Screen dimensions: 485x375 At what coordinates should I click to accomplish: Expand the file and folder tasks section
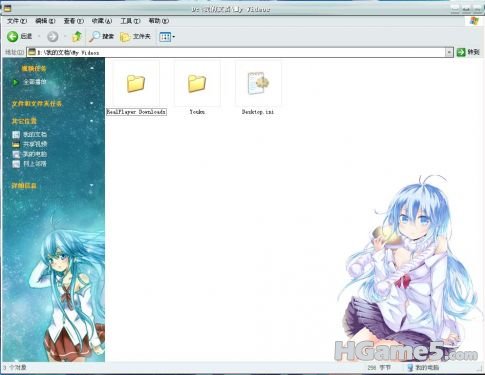coord(92,104)
